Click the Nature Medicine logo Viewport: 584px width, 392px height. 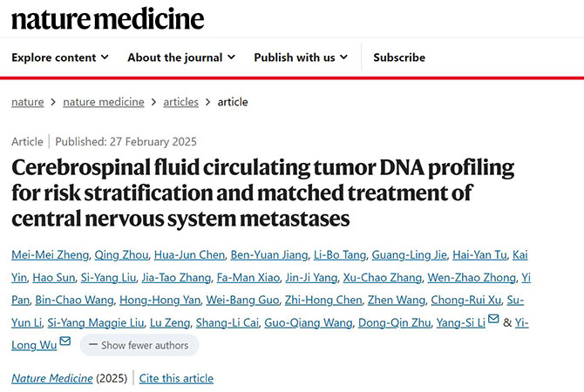click(108, 18)
